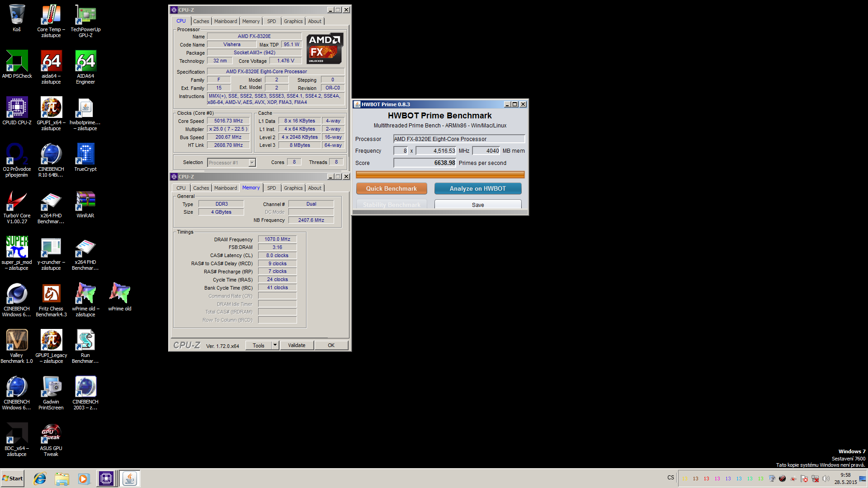This screenshot has width=868, height=488.
Task: Open AMD PSCheck desktop icon
Action: [x=17, y=65]
